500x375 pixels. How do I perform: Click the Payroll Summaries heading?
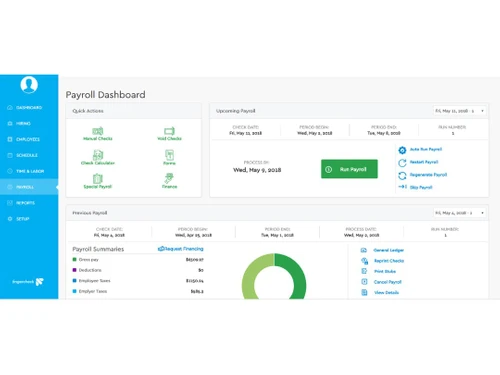(x=98, y=249)
